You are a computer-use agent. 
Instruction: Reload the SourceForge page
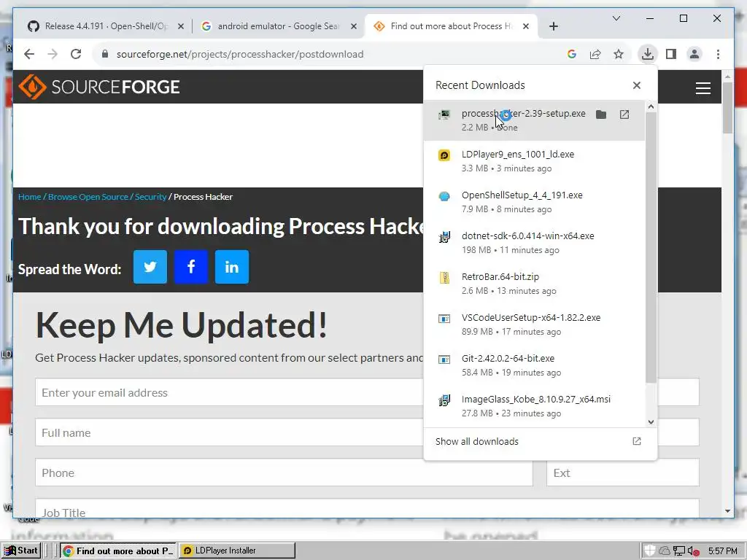click(76, 54)
